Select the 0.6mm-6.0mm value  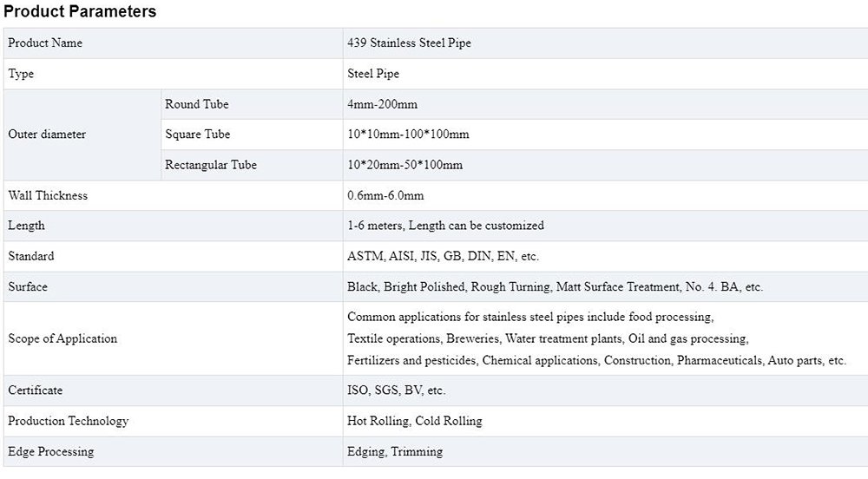pyautogui.click(x=385, y=195)
